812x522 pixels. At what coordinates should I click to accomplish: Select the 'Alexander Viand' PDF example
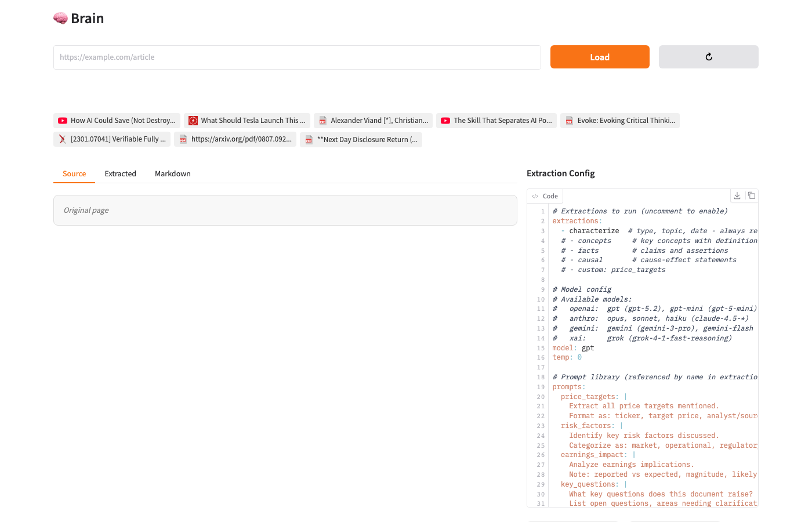click(373, 121)
